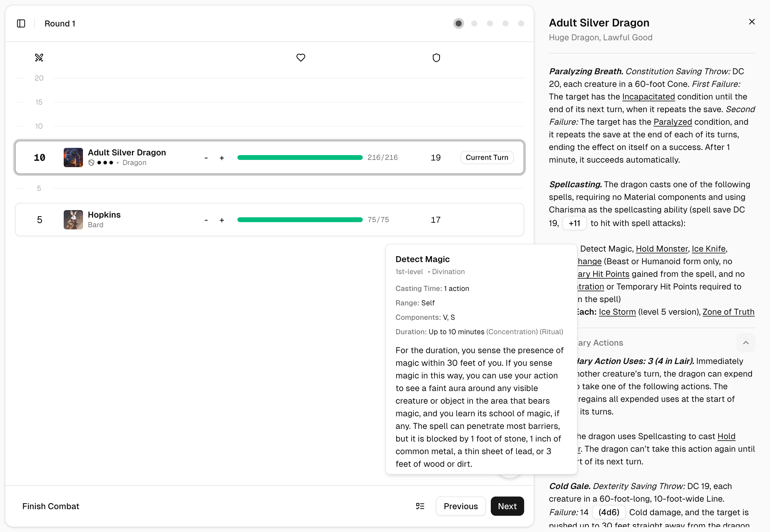
Task: Click the Hopkins bard portrait
Action: pyautogui.click(x=73, y=220)
